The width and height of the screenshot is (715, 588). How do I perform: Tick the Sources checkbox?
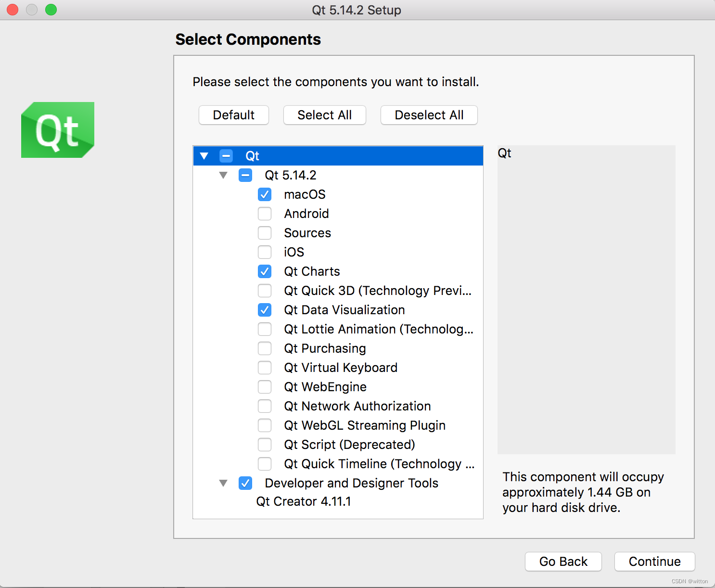pos(265,233)
